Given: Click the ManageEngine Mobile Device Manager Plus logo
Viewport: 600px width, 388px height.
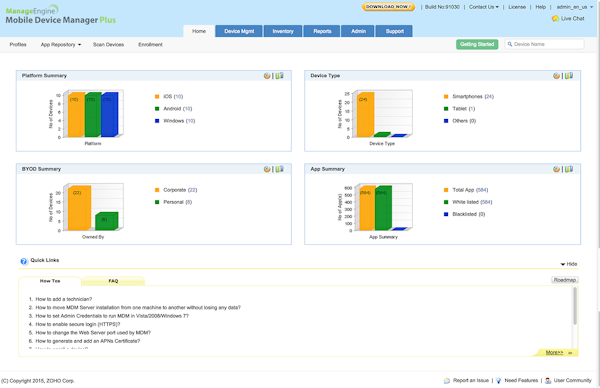Looking at the screenshot, I should click(60, 15).
